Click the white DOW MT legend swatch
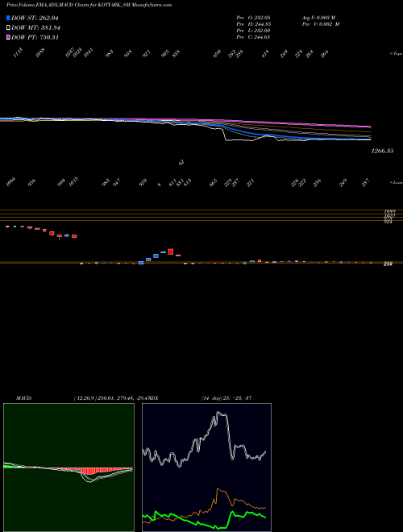The height and width of the screenshot is (532, 403). [x=9, y=27]
